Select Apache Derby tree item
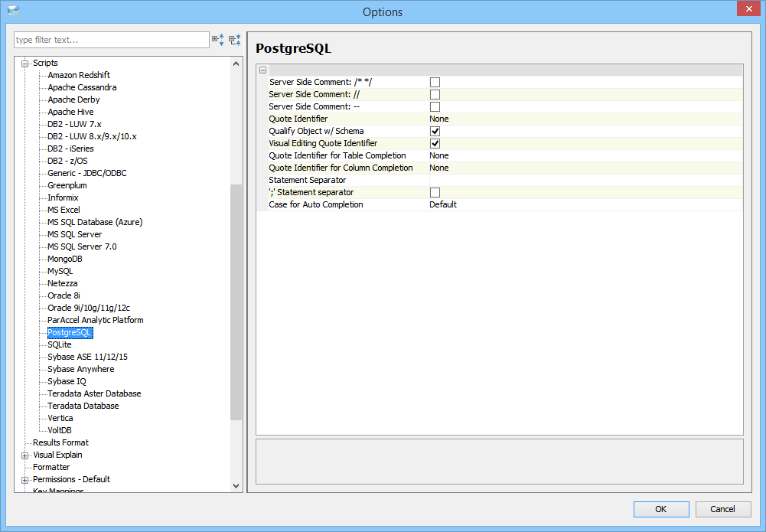766x532 pixels. pyautogui.click(x=73, y=100)
